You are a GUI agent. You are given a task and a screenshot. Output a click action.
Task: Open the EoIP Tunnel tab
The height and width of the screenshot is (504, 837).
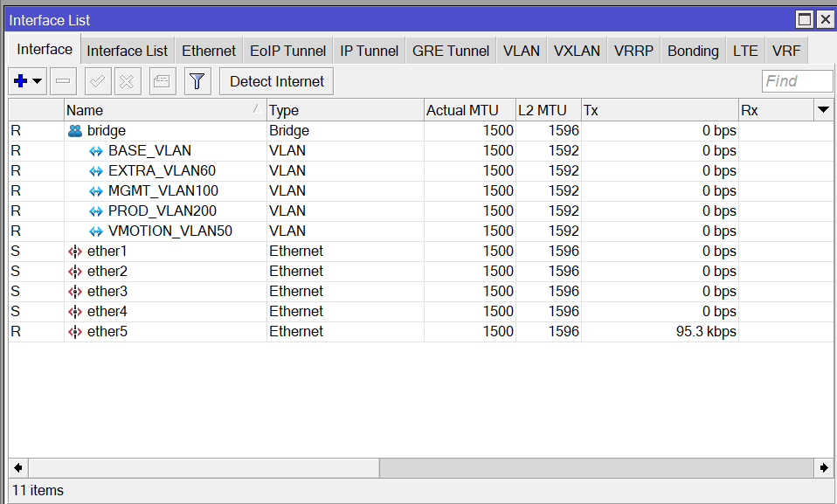pyautogui.click(x=287, y=51)
